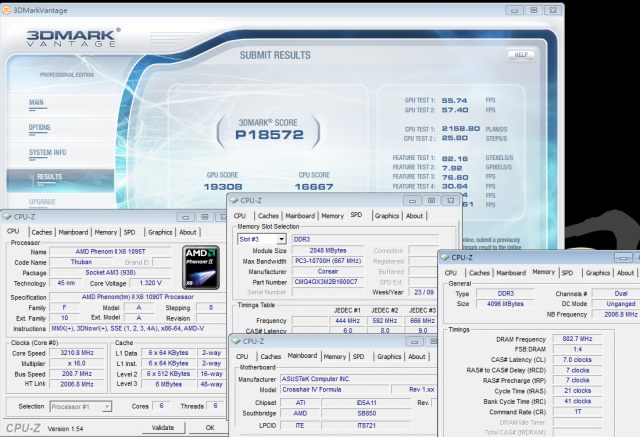Select About tab in CPU-Z Memory window
640x437 pixels.
[x=625, y=273]
